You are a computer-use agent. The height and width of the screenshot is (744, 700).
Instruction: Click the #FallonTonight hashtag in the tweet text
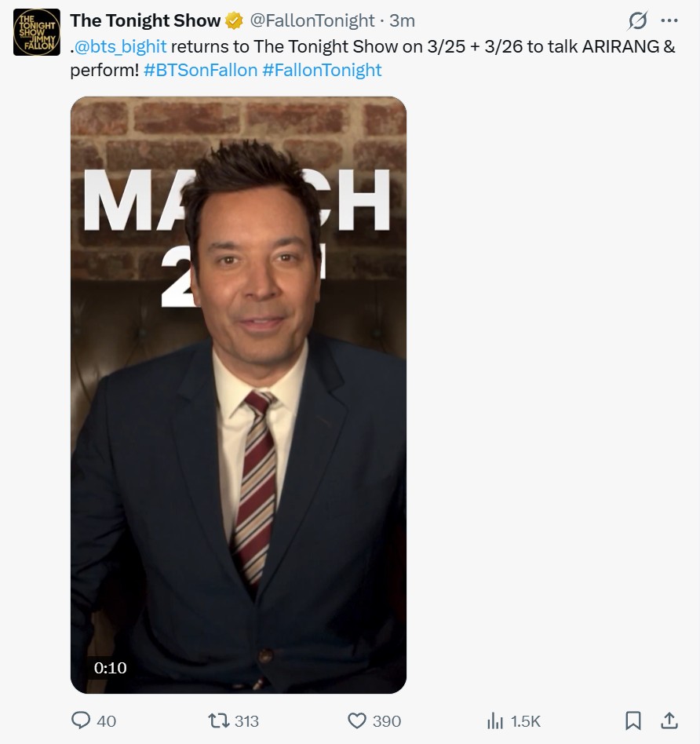pyautogui.click(x=322, y=70)
